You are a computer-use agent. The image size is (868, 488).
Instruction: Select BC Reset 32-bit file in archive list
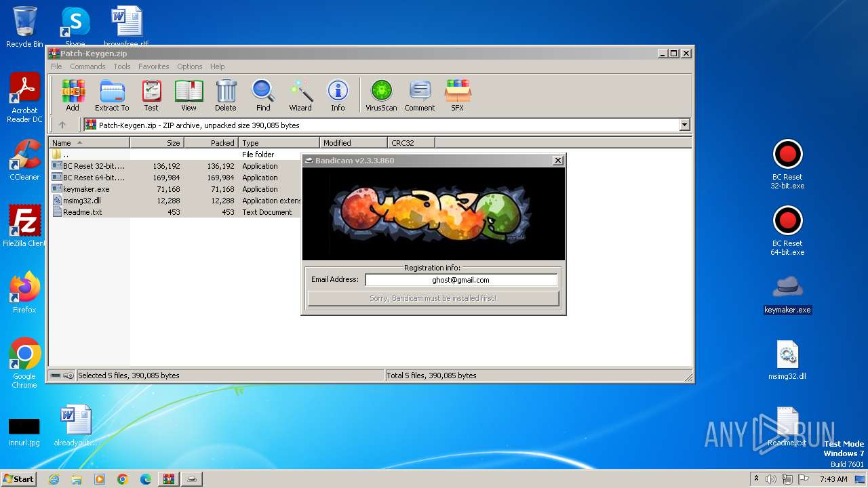[x=175, y=166]
